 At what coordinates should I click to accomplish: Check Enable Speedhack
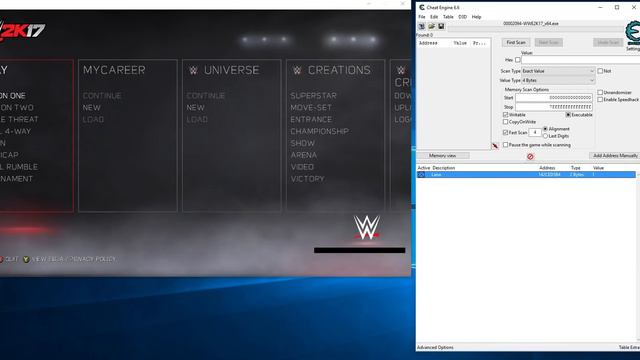[x=600, y=100]
